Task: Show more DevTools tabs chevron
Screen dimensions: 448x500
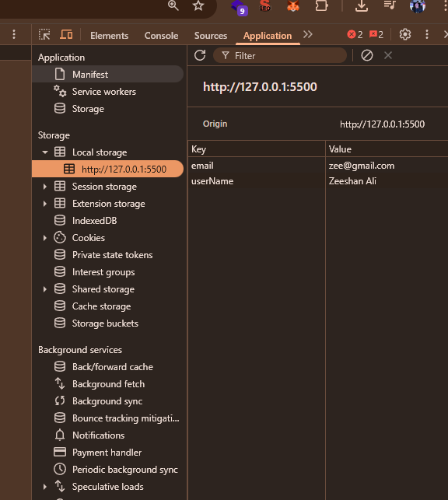Action: (308, 34)
